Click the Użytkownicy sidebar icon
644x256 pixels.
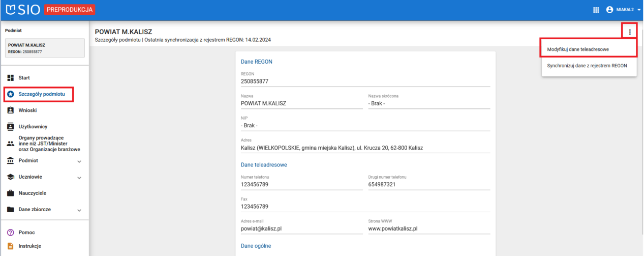point(11,126)
